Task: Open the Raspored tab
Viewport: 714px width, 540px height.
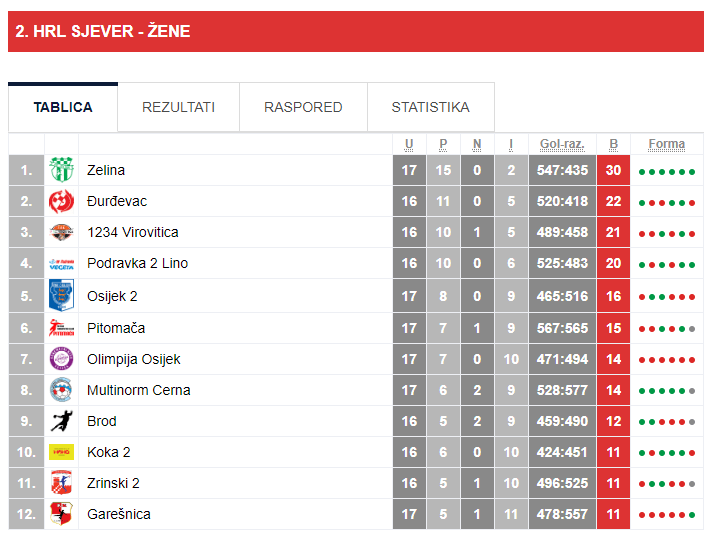Action: [303, 107]
